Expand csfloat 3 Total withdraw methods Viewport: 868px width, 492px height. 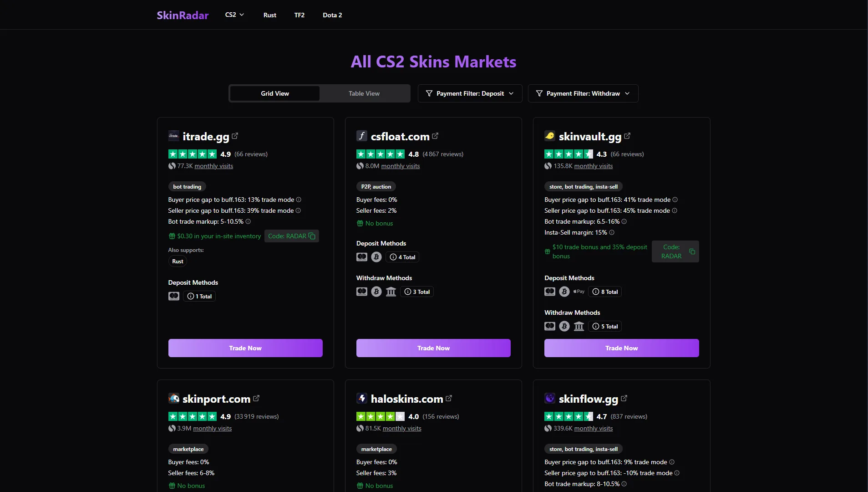point(417,292)
